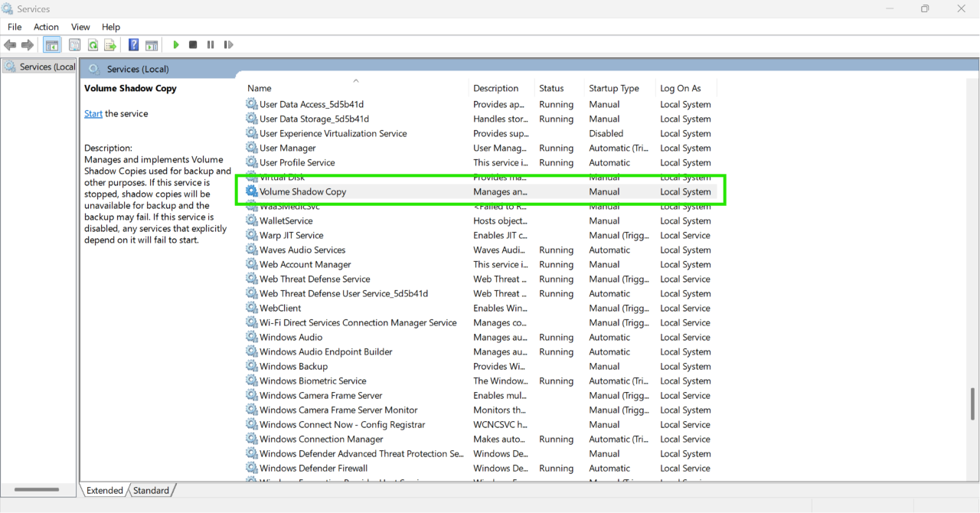Click the Export List toolbar icon
This screenshot has width=980, height=513.
tap(110, 45)
